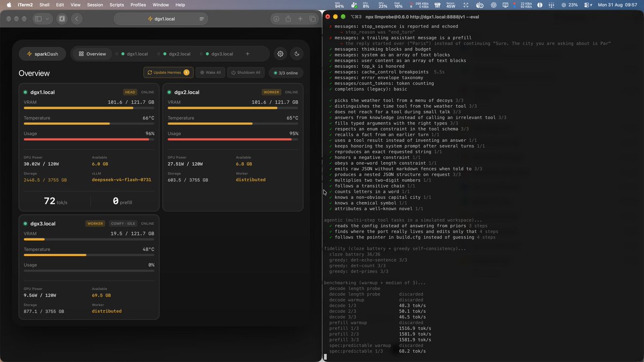Show Safari sidebar
Screen dimensions: 644x362
38,19
